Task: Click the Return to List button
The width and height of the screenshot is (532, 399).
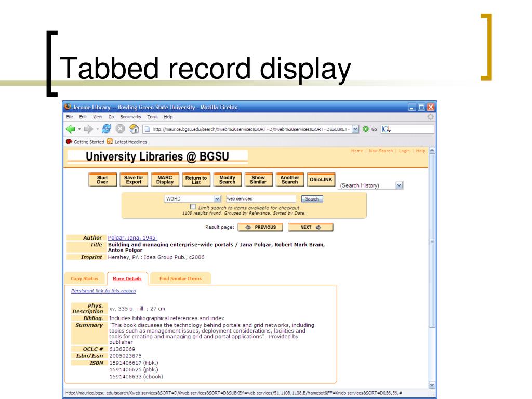Action: [x=196, y=180]
